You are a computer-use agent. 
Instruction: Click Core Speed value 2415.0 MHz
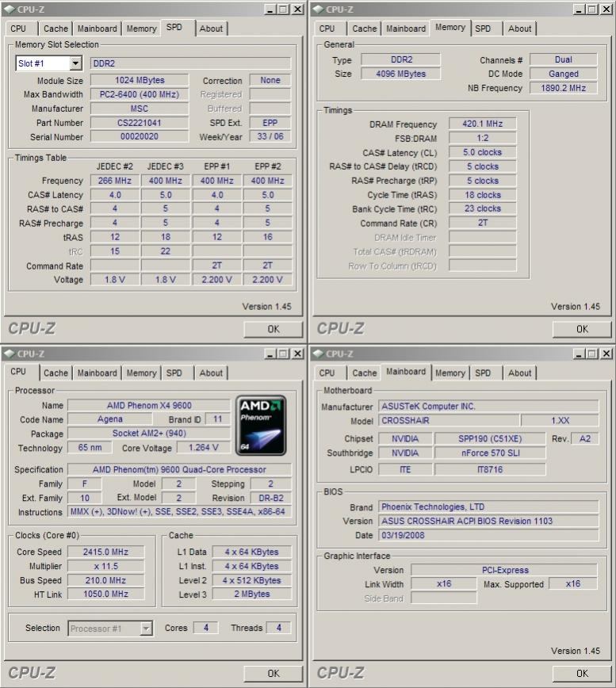[x=105, y=552]
